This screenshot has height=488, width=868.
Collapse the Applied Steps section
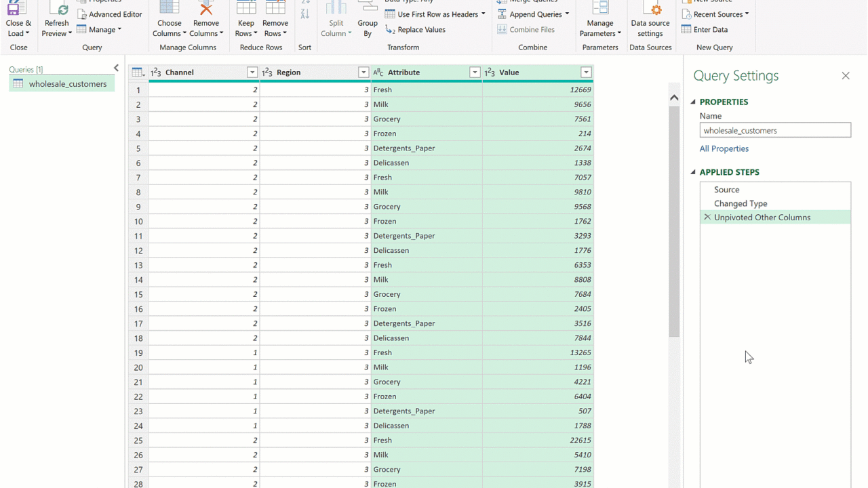point(693,172)
